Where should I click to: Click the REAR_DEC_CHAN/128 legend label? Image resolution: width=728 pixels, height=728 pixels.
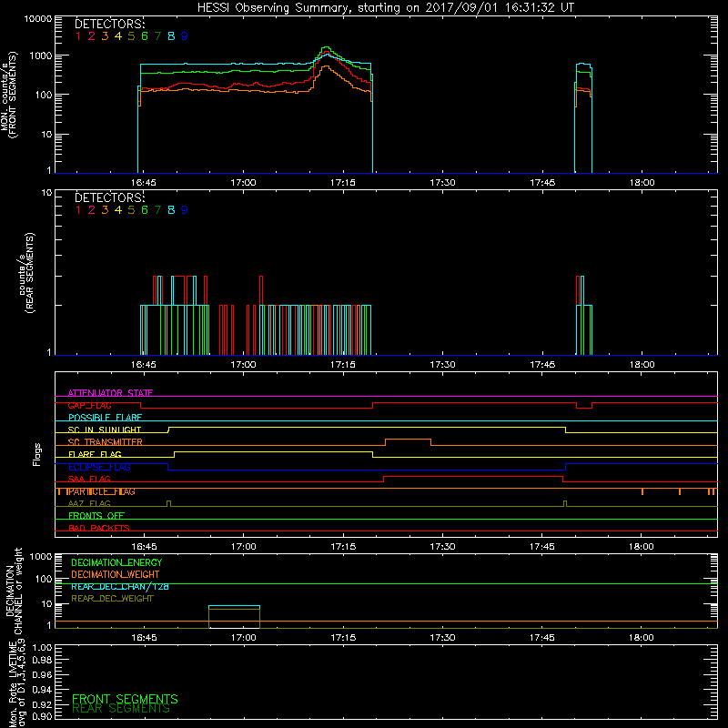[x=120, y=586]
